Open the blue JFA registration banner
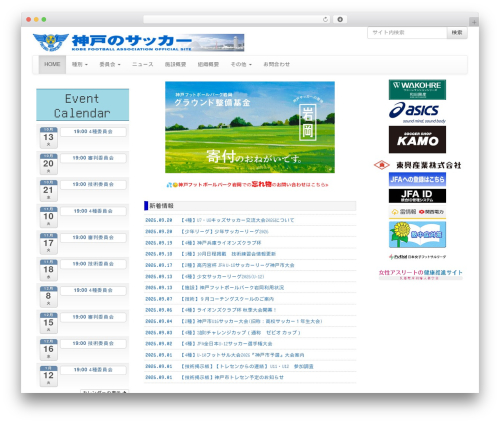This screenshot has height=423, width=500. point(417,179)
